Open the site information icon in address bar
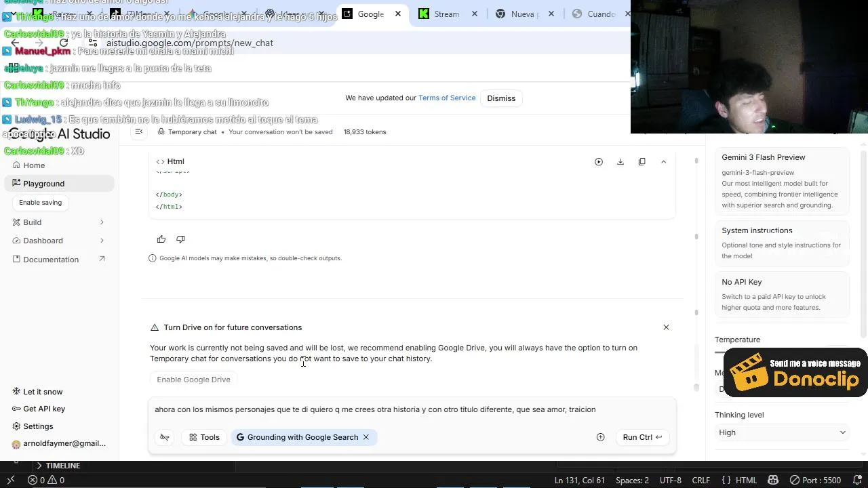 click(93, 43)
